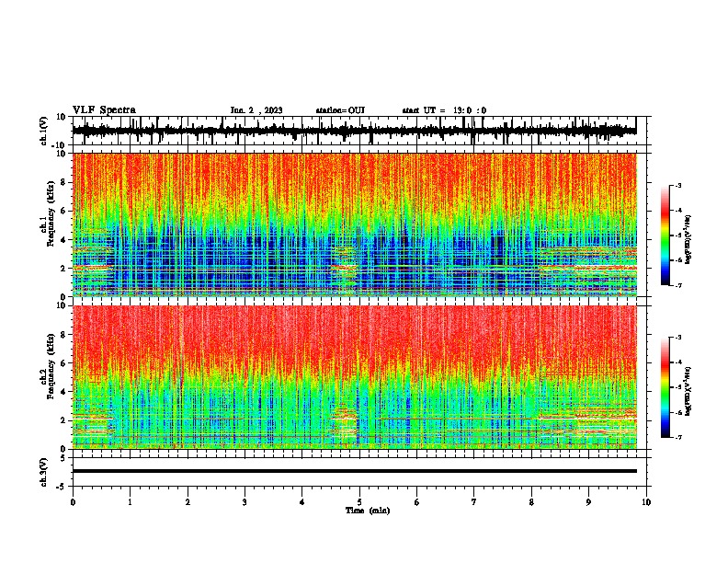Viewport: 728px width, 563px height.
Task: Select the date label "Jan. 2 , 2023"
Action: coord(256,110)
